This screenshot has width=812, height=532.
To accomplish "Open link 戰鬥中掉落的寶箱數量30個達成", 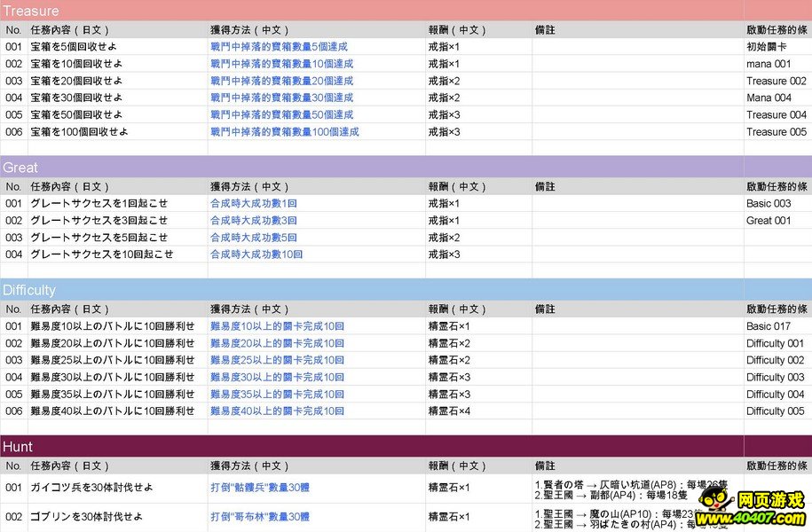I will click(x=281, y=98).
